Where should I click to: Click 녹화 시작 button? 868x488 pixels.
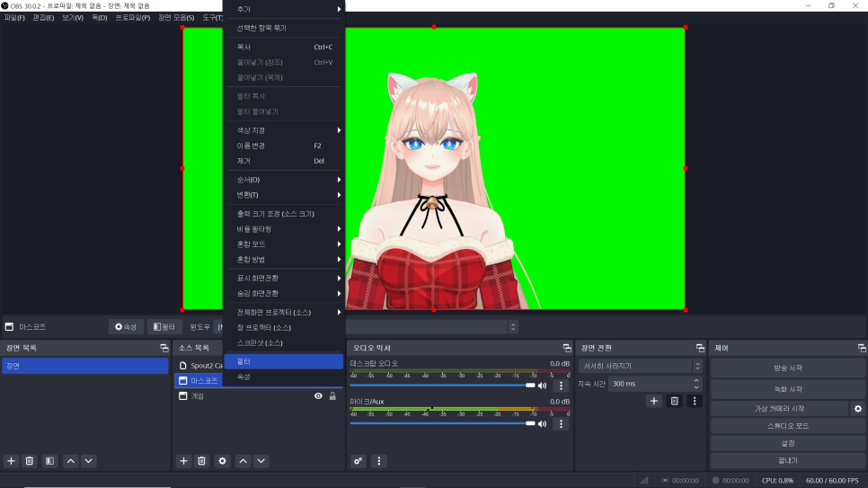[787, 389]
